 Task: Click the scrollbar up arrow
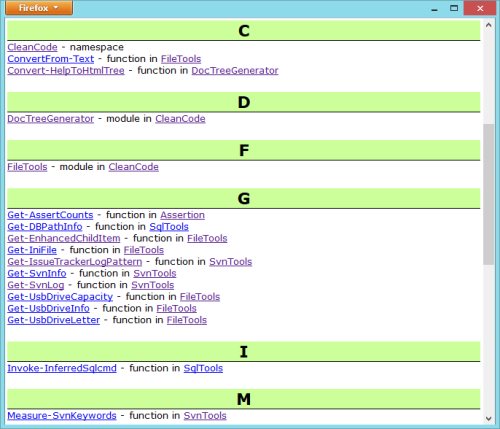[489, 25]
